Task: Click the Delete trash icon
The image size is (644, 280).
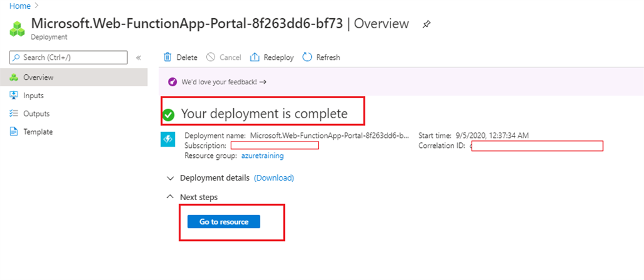Action: 168,57
